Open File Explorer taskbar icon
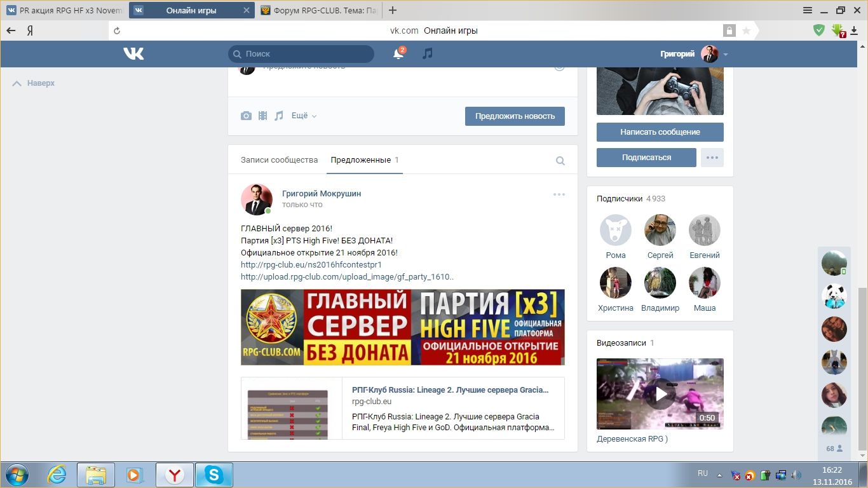The image size is (868, 488). click(96, 475)
